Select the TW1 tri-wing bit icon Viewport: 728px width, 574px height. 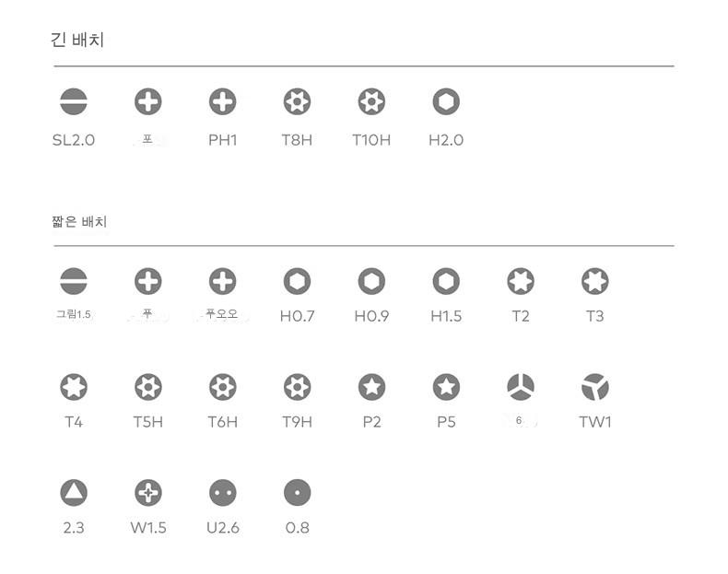595,387
